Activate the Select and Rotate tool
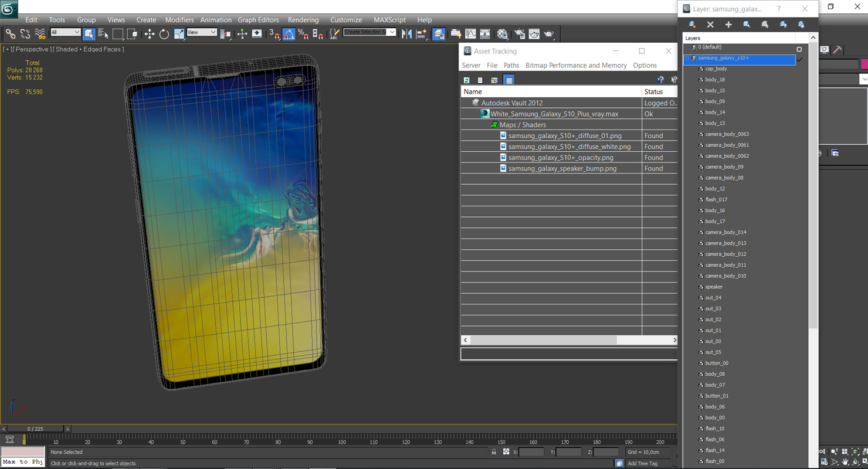The height and width of the screenshot is (469, 868). pos(164,34)
